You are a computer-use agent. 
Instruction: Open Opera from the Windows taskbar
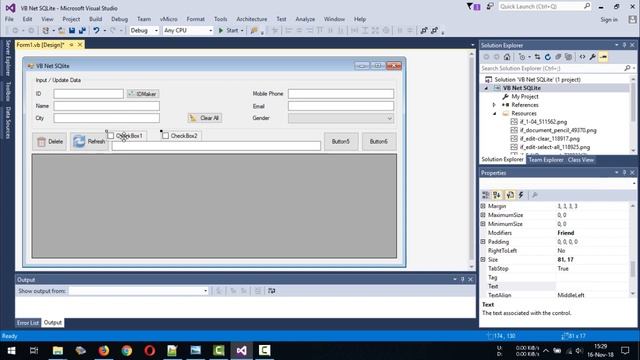click(x=150, y=350)
